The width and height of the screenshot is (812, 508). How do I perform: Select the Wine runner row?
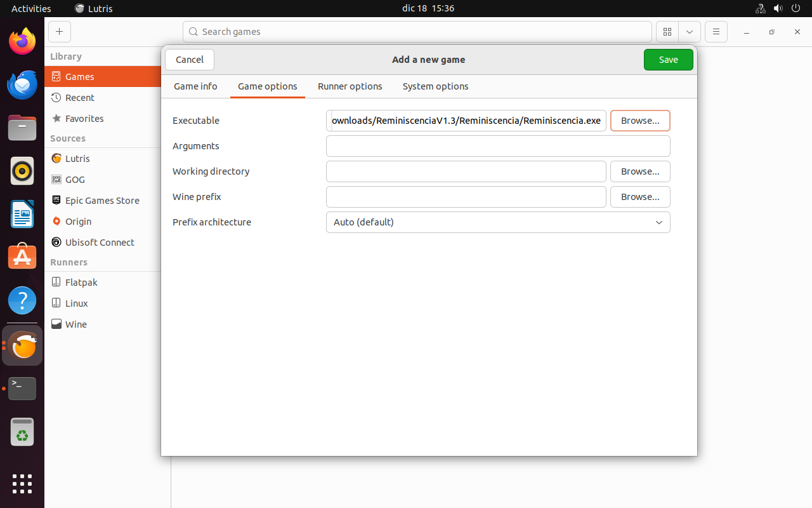pyautogui.click(x=103, y=324)
